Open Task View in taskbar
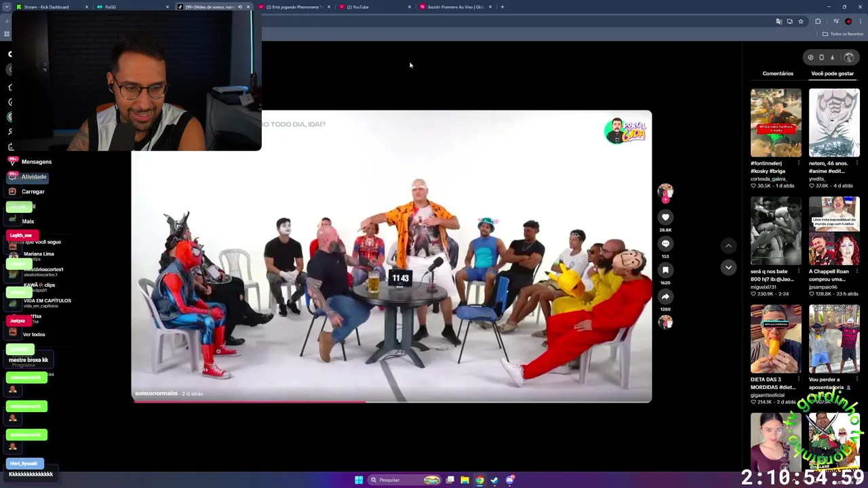The height and width of the screenshot is (488, 868). tap(450, 480)
